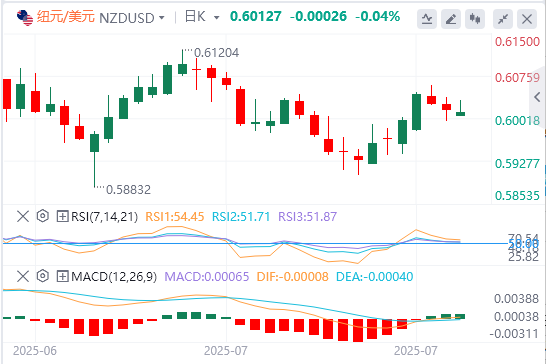Select the drawing pencil tool
Viewport: 546px width, 364px height.
451,19
